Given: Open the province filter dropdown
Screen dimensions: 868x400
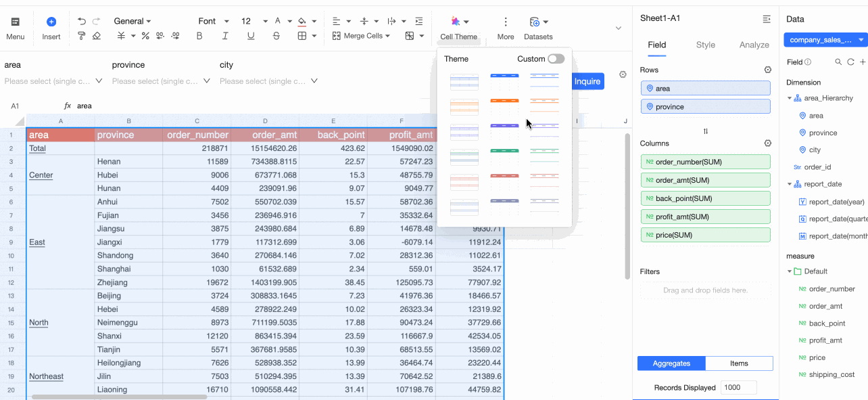Looking at the screenshot, I should tap(161, 81).
